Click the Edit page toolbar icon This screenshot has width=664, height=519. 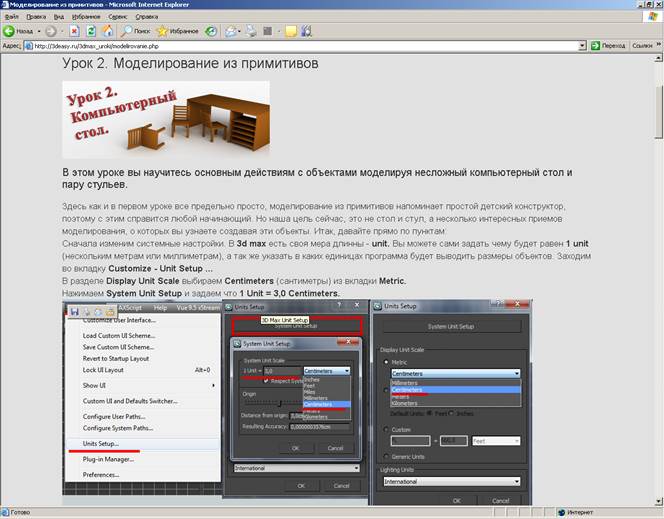(x=268, y=31)
